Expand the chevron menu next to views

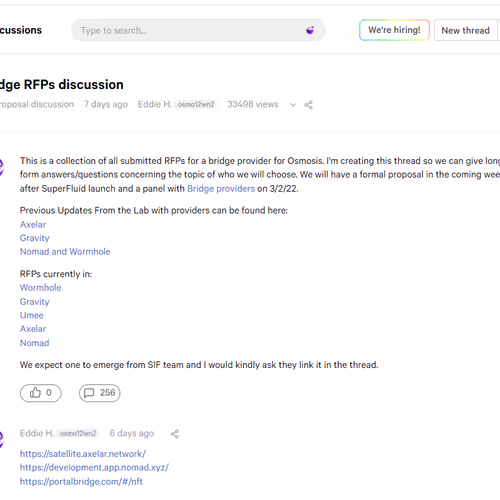[293, 105]
